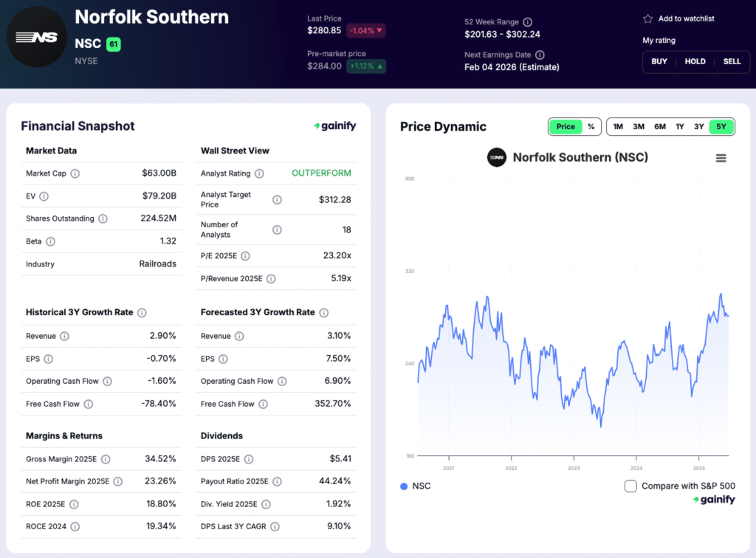Click the info icon next to Beta
Image resolution: width=756 pixels, height=558 pixels.
(49, 241)
